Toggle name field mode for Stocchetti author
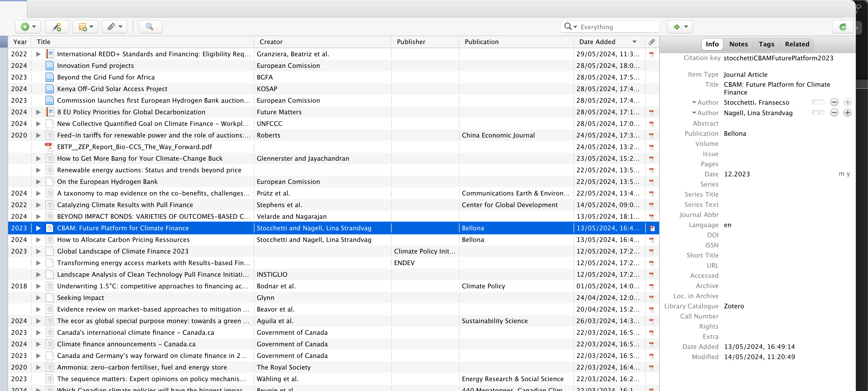 [818, 102]
